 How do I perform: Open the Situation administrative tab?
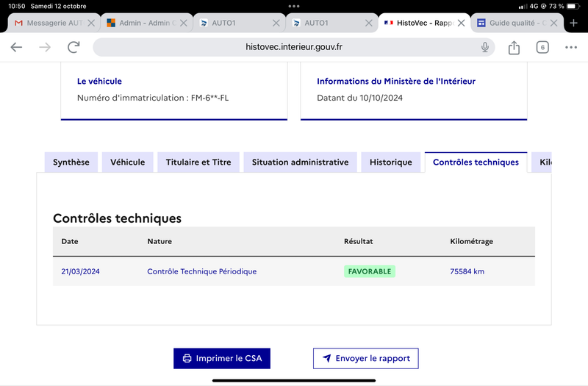[300, 162]
